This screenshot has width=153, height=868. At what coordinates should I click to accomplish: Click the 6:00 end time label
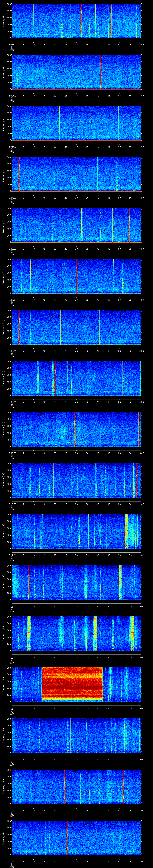[141, 249]
